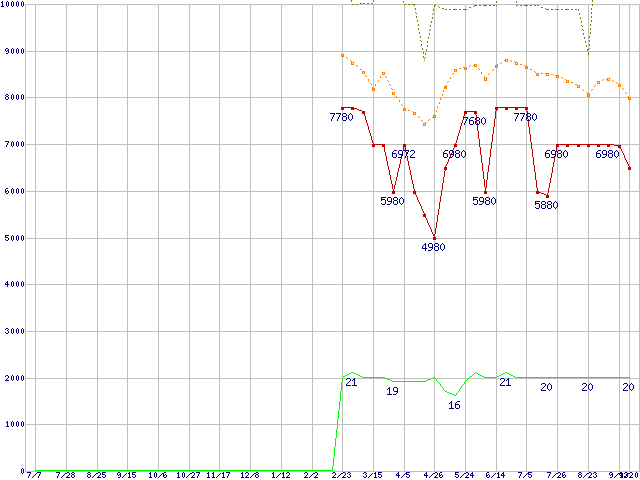Select the 2/23 date on x-axis
The image size is (640, 480).
pyautogui.click(x=341, y=475)
